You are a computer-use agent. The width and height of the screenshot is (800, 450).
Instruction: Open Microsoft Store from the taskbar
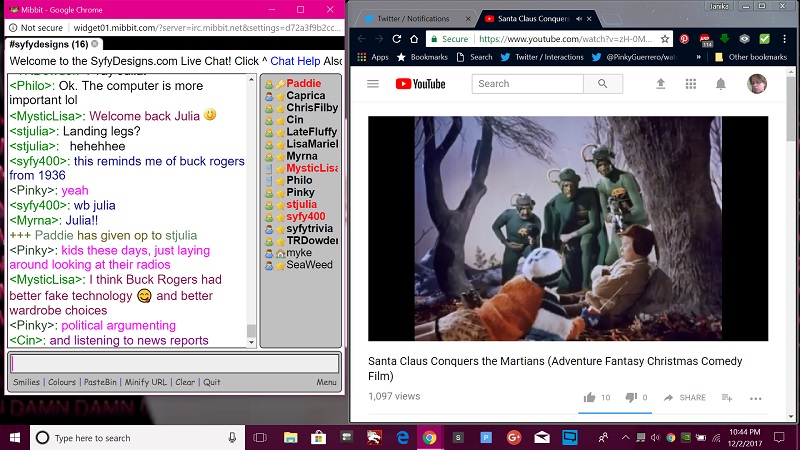(319, 438)
